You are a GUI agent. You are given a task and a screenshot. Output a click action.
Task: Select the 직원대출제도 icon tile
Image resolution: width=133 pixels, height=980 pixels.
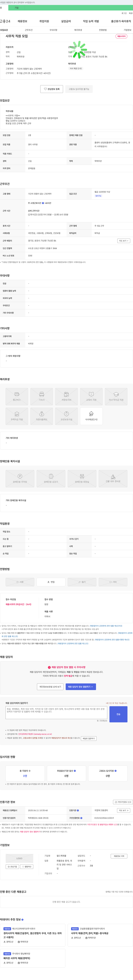42,416
